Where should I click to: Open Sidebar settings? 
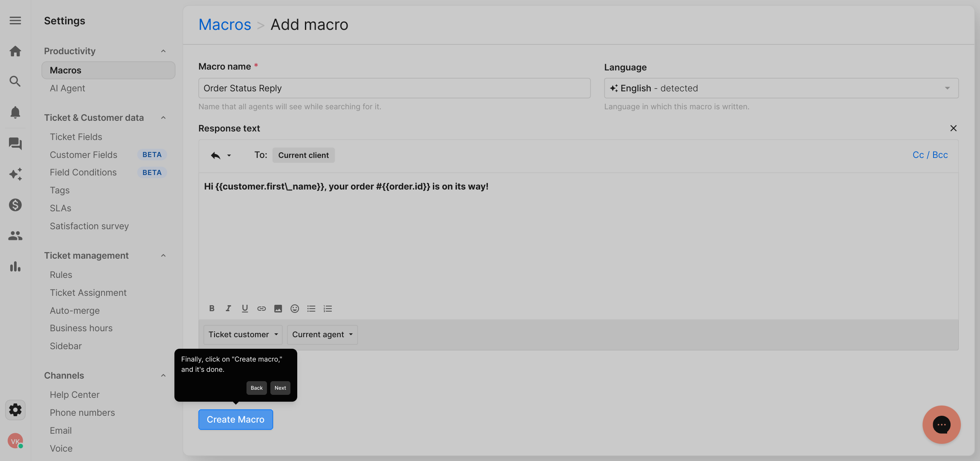(66, 346)
